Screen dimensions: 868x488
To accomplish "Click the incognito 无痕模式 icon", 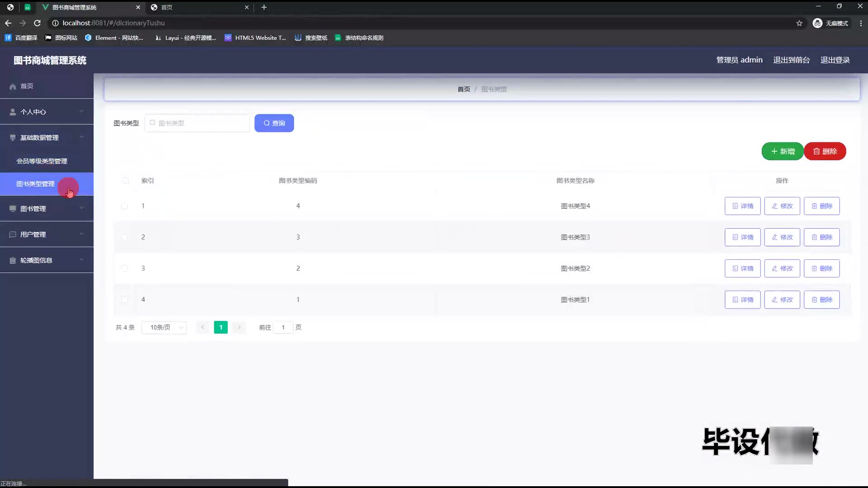I will tap(817, 23).
